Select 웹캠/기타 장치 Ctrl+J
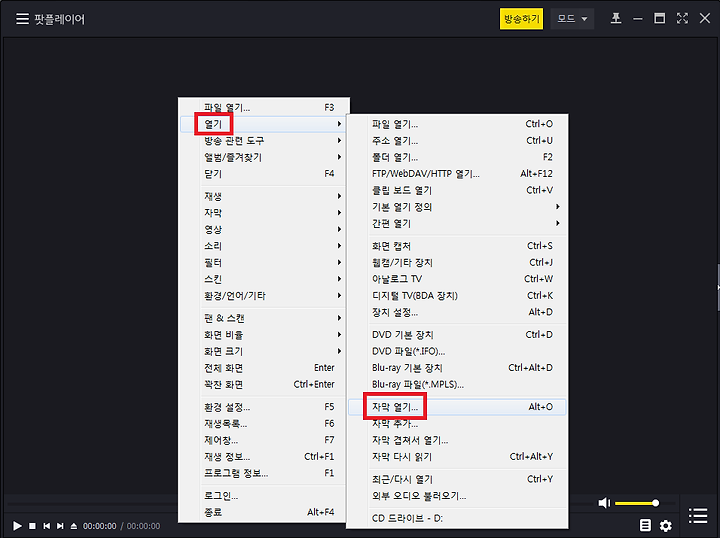This screenshot has width=720, height=538. click(x=457, y=262)
